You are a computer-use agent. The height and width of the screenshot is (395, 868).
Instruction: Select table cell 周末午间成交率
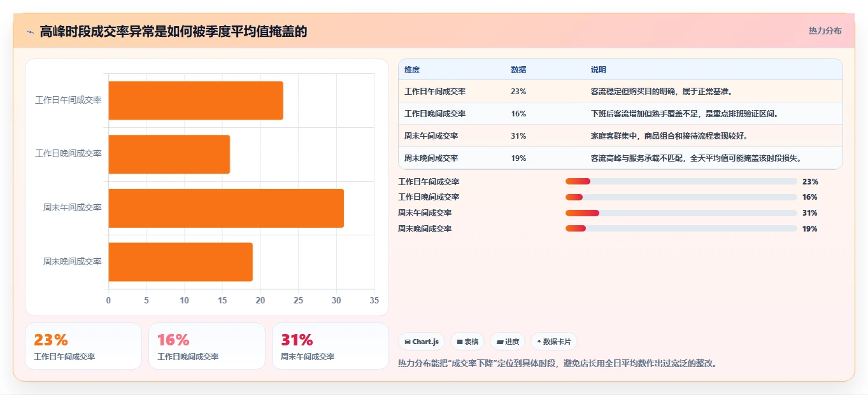[x=431, y=136]
